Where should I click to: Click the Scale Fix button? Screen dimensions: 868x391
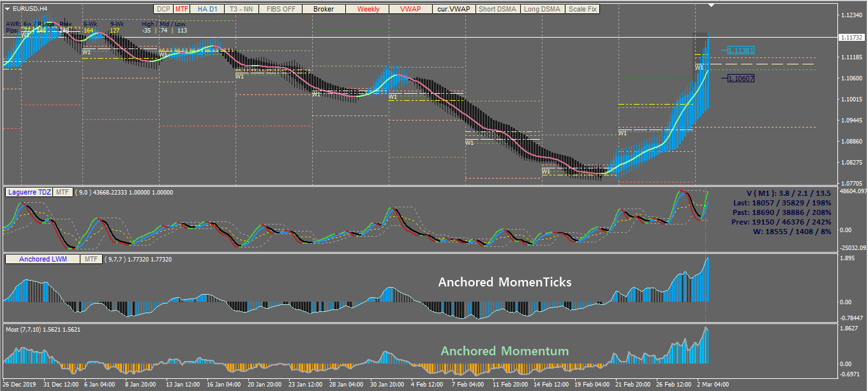583,9
